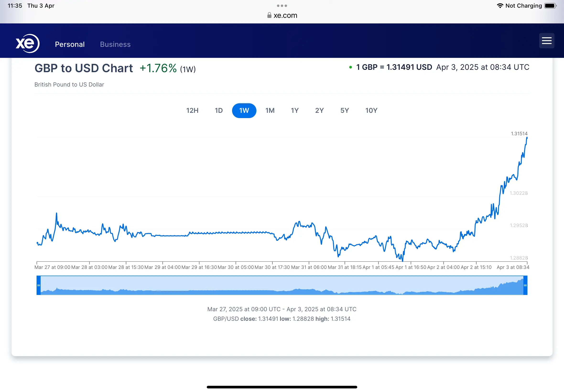Click the Xe logo icon
The width and height of the screenshot is (564, 392).
(27, 44)
